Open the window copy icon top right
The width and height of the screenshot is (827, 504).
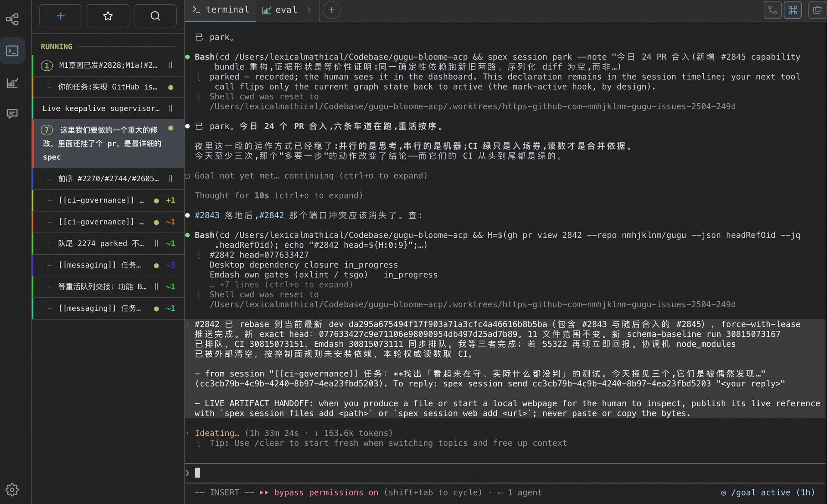(x=817, y=10)
